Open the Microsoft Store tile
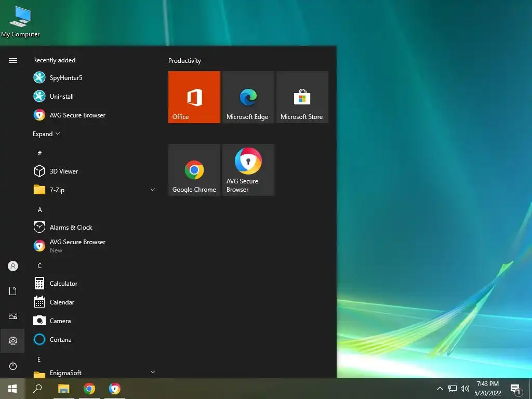The width and height of the screenshot is (532, 399). pyautogui.click(x=302, y=97)
